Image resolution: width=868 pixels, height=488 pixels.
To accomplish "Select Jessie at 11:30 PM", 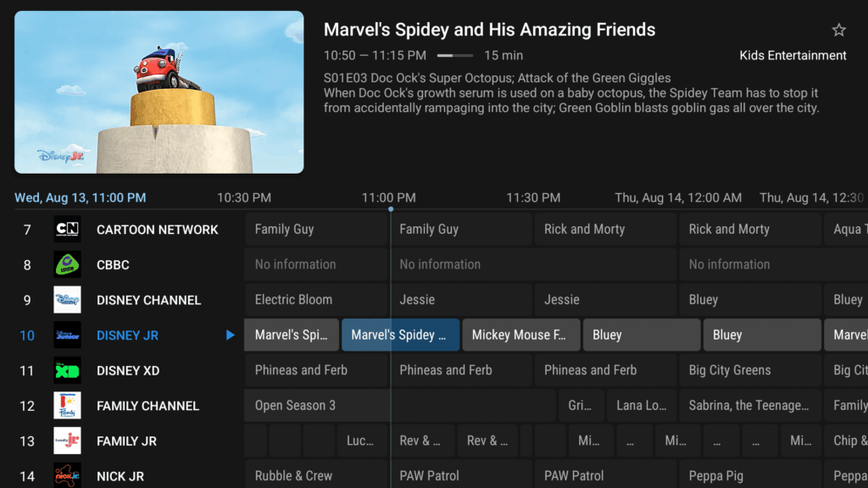I will click(605, 299).
